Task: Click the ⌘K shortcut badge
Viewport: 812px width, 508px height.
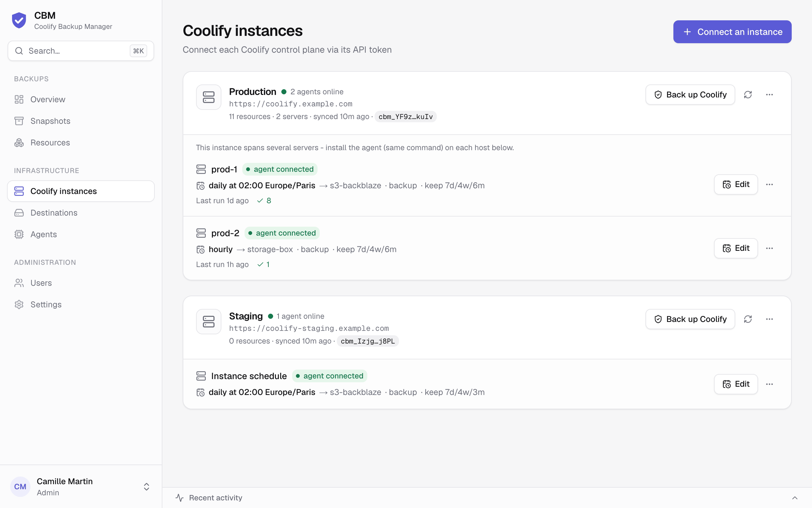Action: pos(138,51)
